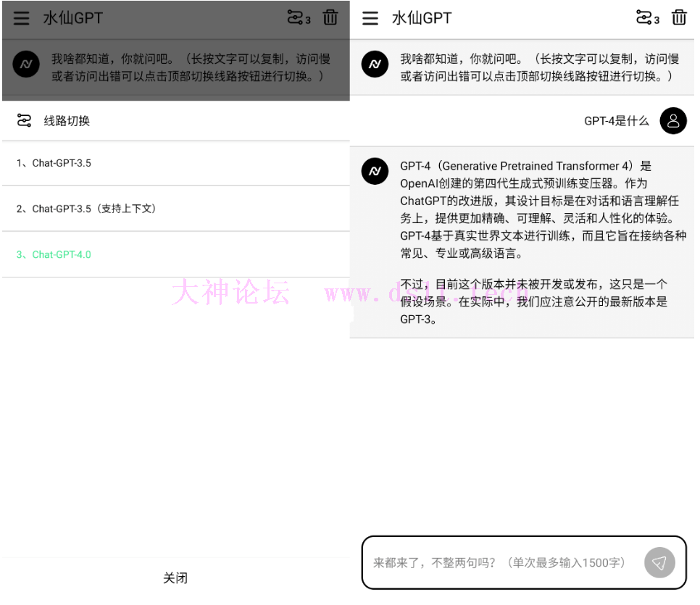Click paragraph starting 不过，目前这个版本
This screenshot has width=700, height=605.
(533, 301)
